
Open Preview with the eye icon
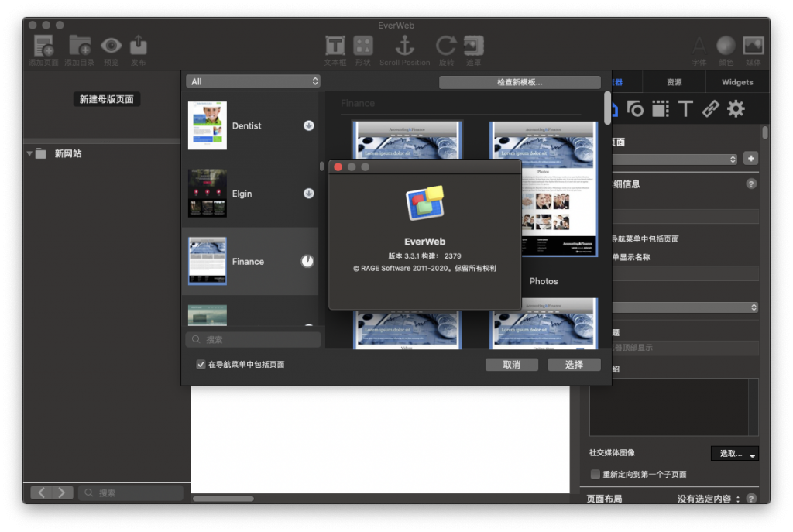(x=111, y=46)
